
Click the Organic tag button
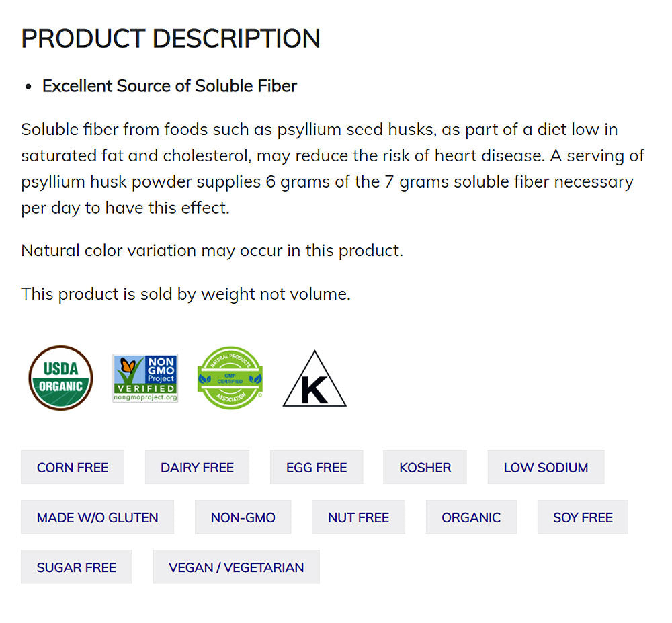[471, 517]
